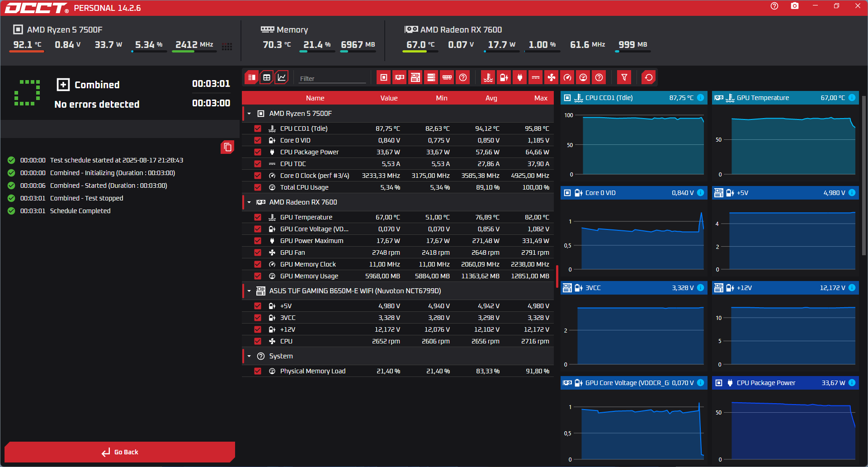
Task: Toggle the memory module hardware filter icon
Action: pyautogui.click(x=447, y=77)
